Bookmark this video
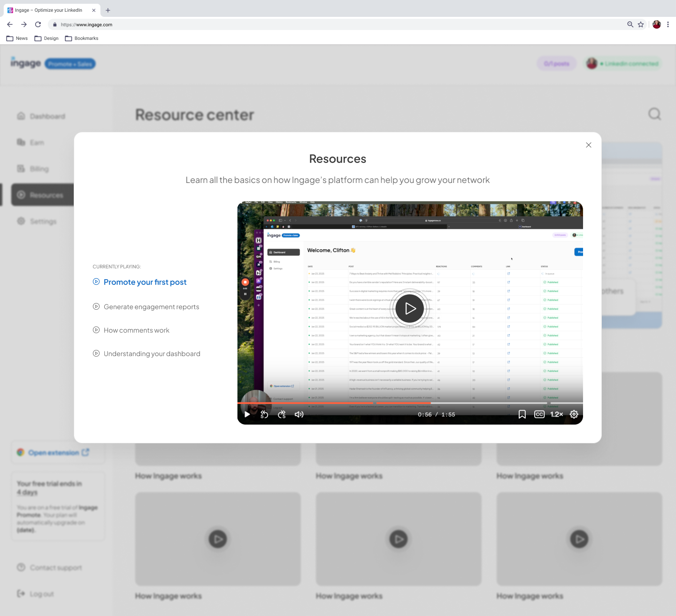676x616 pixels. [522, 414]
